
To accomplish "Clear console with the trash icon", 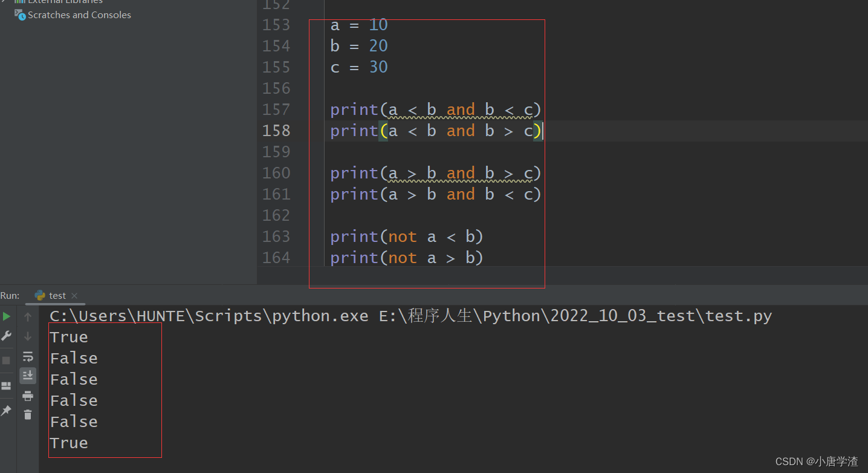I will coord(28,415).
